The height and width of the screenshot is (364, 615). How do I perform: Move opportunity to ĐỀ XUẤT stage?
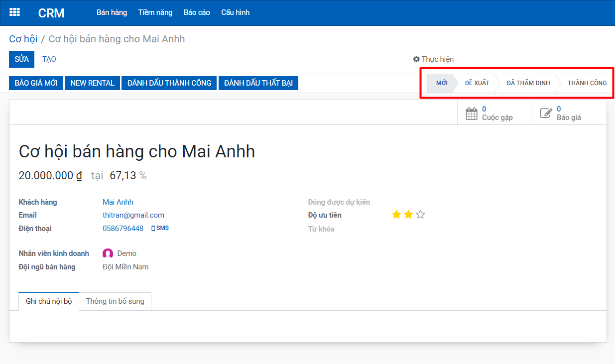point(477,83)
